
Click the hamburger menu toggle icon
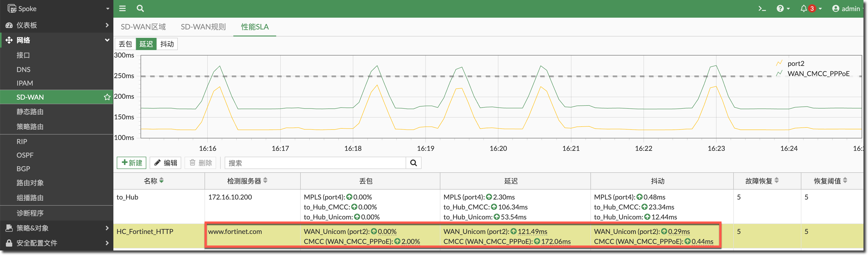pos(122,8)
